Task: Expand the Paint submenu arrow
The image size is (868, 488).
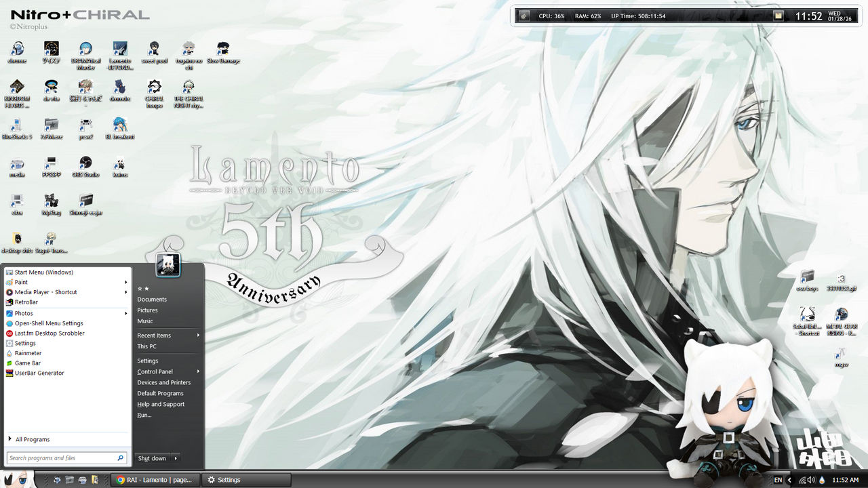Action: tap(126, 282)
